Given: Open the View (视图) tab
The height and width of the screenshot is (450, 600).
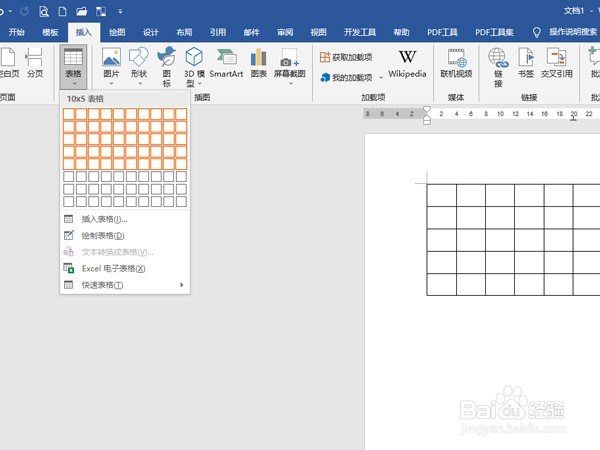Looking at the screenshot, I should tap(318, 32).
